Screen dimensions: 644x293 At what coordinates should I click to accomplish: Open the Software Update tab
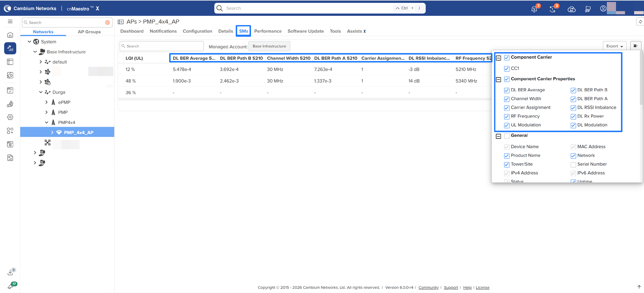[306, 31]
